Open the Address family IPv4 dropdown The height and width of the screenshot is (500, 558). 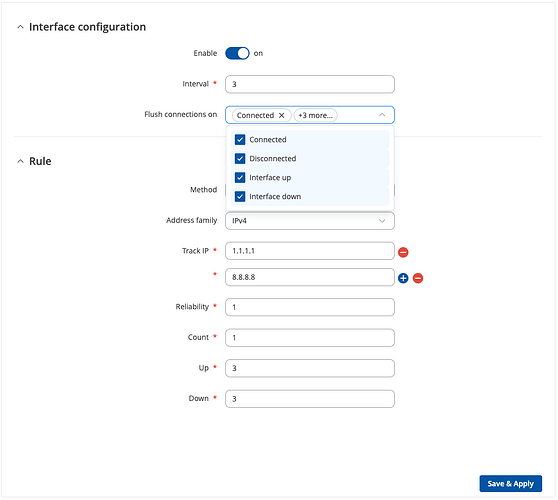(310, 221)
